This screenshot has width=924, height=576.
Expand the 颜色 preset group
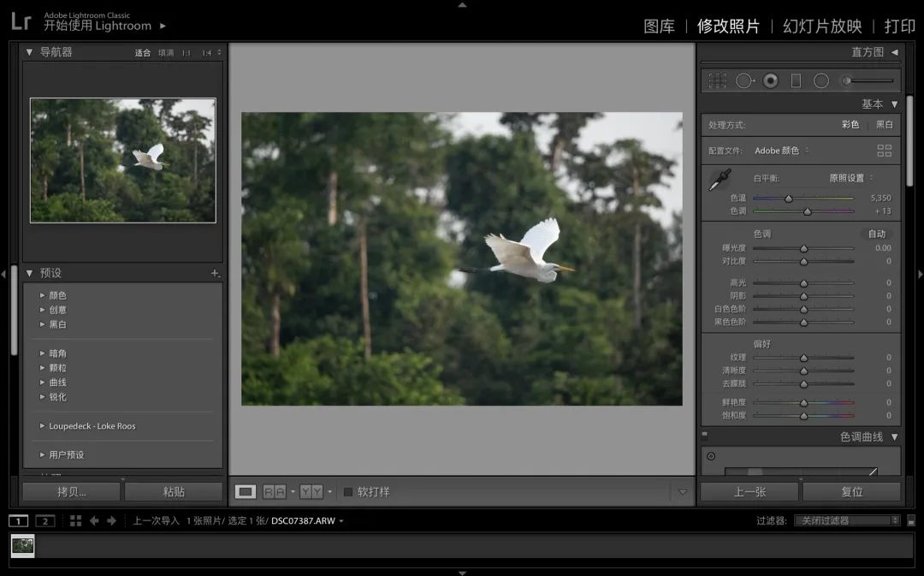(x=43, y=295)
